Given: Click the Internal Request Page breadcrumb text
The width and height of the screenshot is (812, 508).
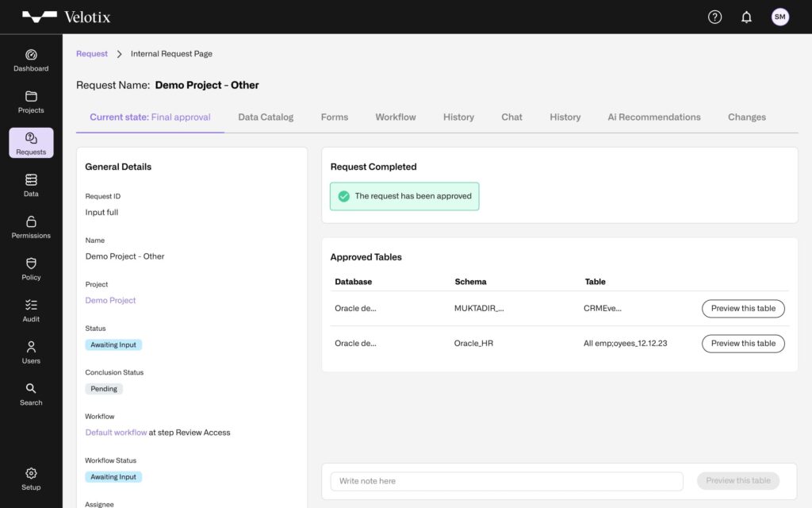Looking at the screenshot, I should tap(171, 54).
